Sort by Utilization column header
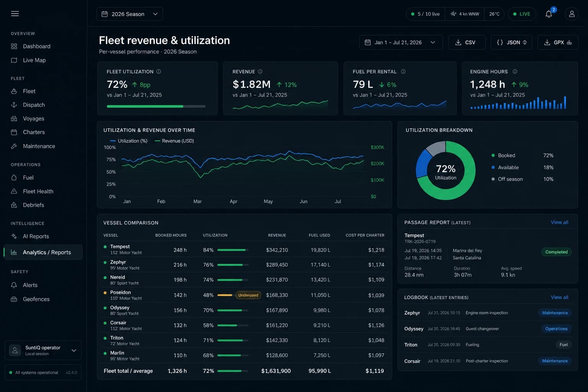Image resolution: width=588 pixels, height=392 pixels. pyautogui.click(x=215, y=235)
